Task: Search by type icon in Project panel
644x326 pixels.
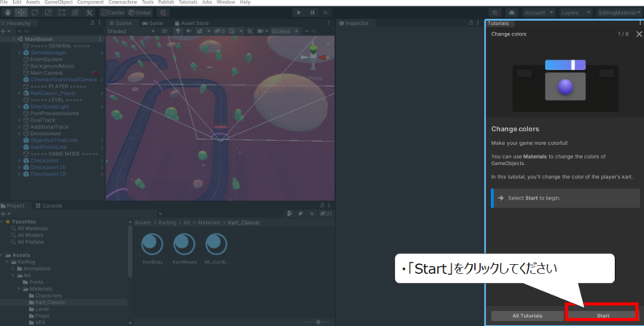Action: (x=290, y=213)
